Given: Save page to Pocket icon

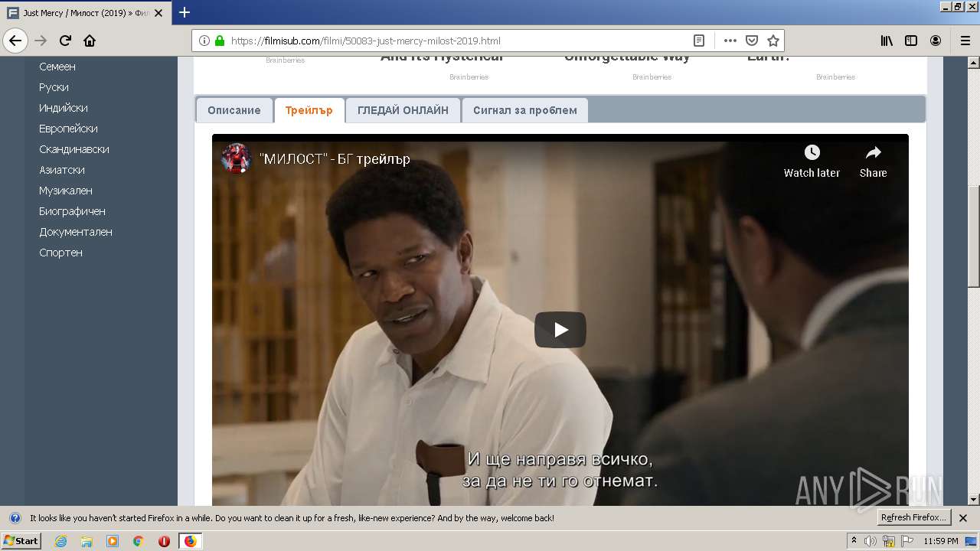Looking at the screenshot, I should click(x=752, y=41).
